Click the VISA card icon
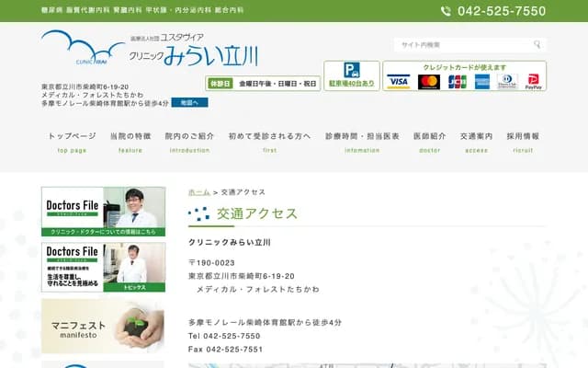This screenshot has width=588, height=368. point(399,82)
